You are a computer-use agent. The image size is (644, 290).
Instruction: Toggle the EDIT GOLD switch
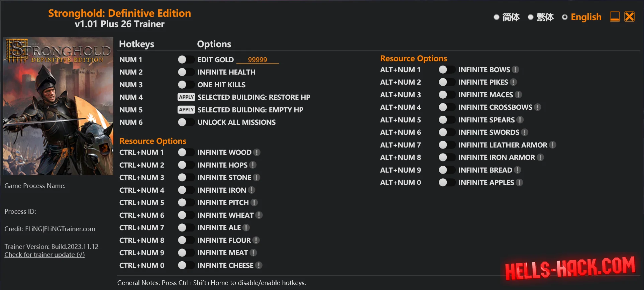tap(186, 60)
